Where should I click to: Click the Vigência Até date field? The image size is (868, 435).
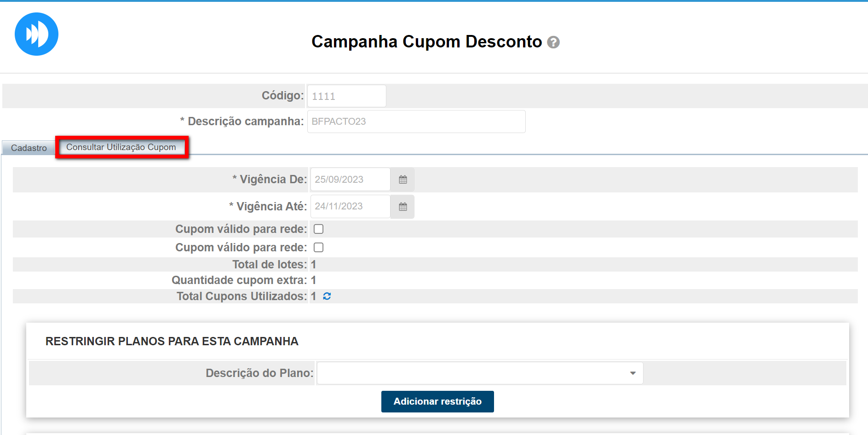(350, 207)
